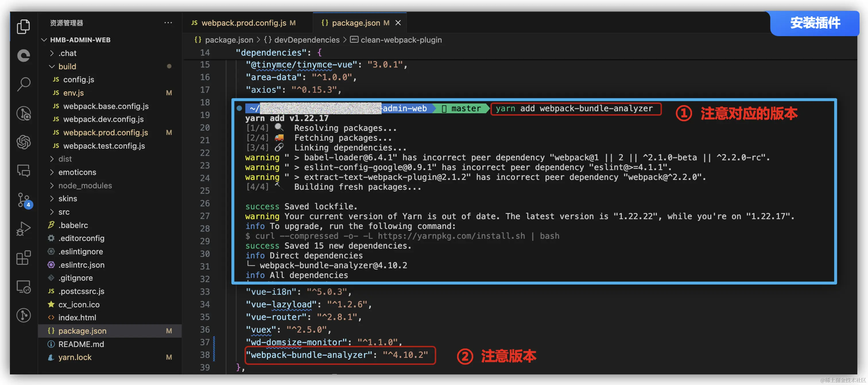Open webpack.dev.config.js file
Screen dimensions: 868x385
pos(103,119)
